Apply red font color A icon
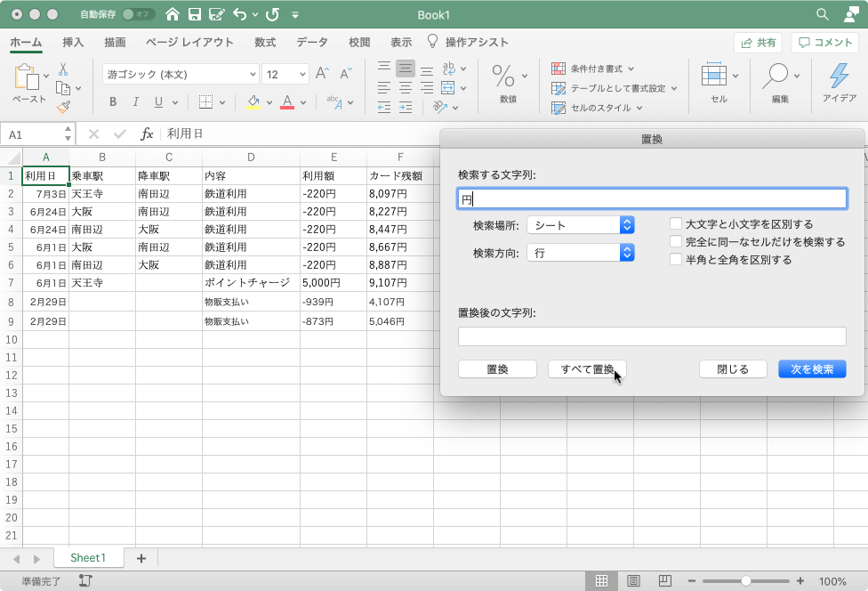The height and width of the screenshot is (591, 868). coord(286,102)
